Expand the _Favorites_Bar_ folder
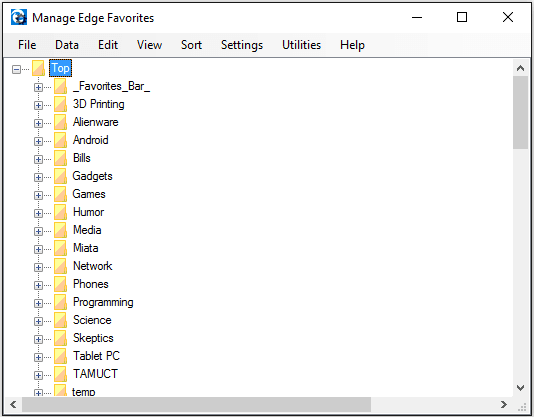534x417 pixels. [x=38, y=87]
